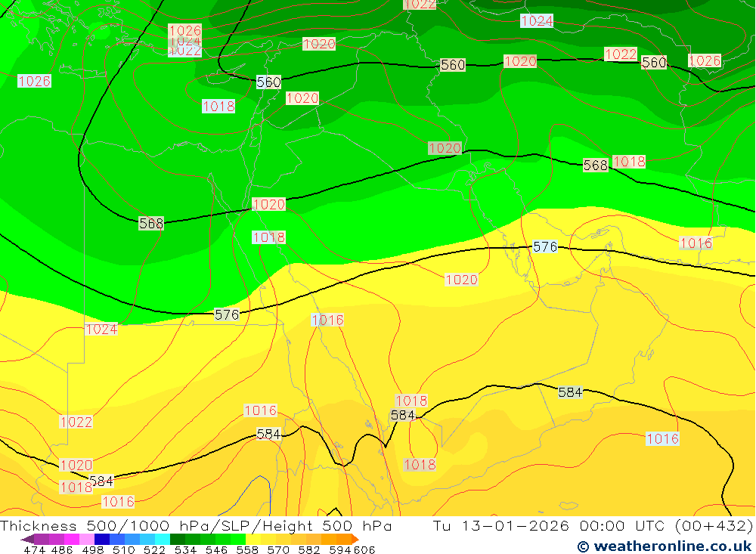Click the 560 label on white-blue background

268,82
